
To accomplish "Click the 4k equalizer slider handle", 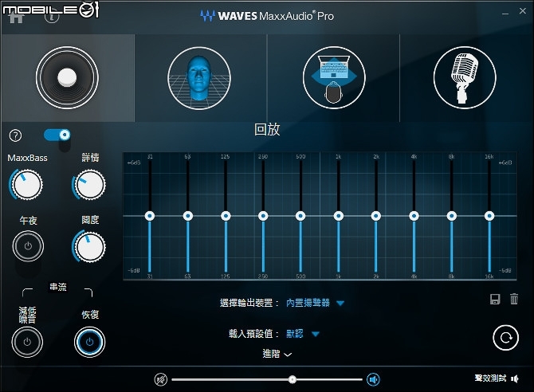I will pyautogui.click(x=414, y=216).
